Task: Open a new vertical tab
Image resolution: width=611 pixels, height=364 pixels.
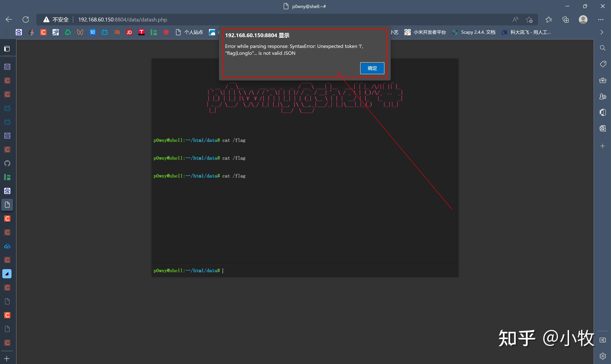Action: coord(7,359)
